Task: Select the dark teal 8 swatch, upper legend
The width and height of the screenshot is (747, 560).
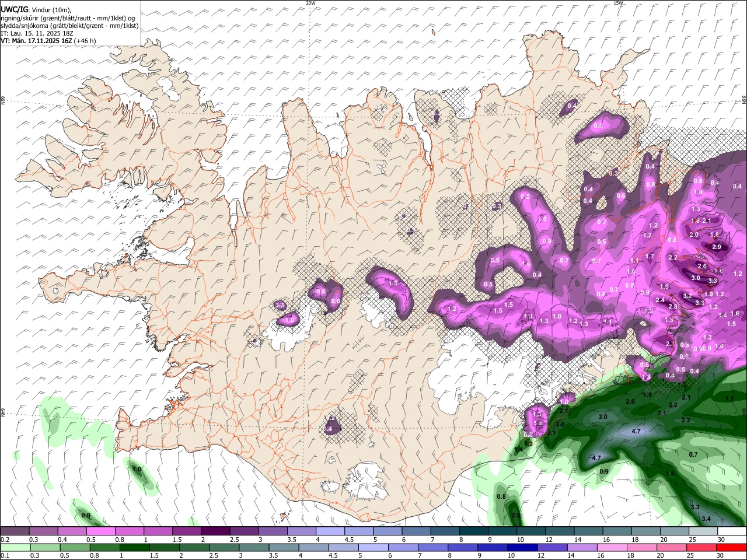Action: pyautogui.click(x=474, y=531)
